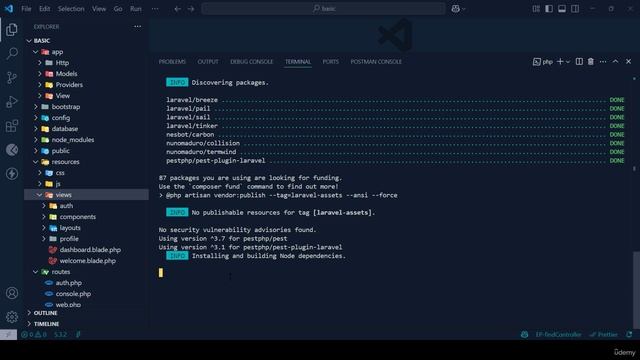This screenshot has width=640, height=360.
Task: Open Run and Debug view
Action: tap(12, 102)
